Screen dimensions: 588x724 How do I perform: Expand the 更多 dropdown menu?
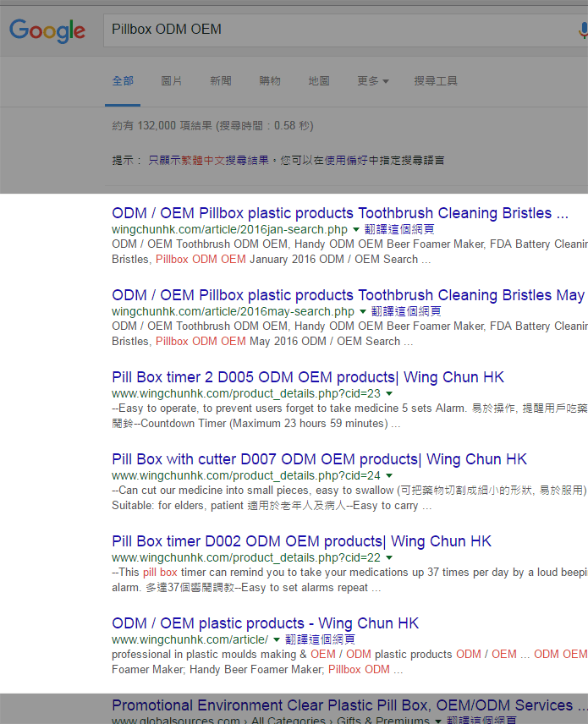373,81
